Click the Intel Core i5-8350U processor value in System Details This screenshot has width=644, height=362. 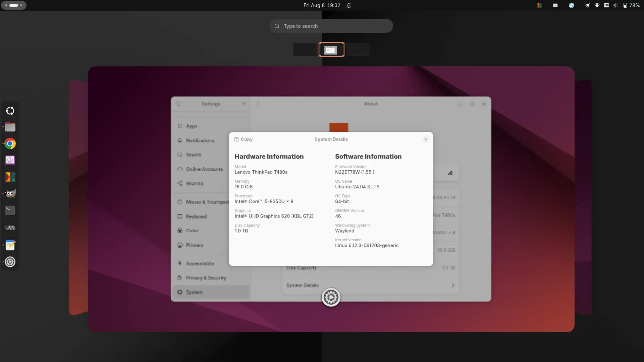(x=264, y=202)
